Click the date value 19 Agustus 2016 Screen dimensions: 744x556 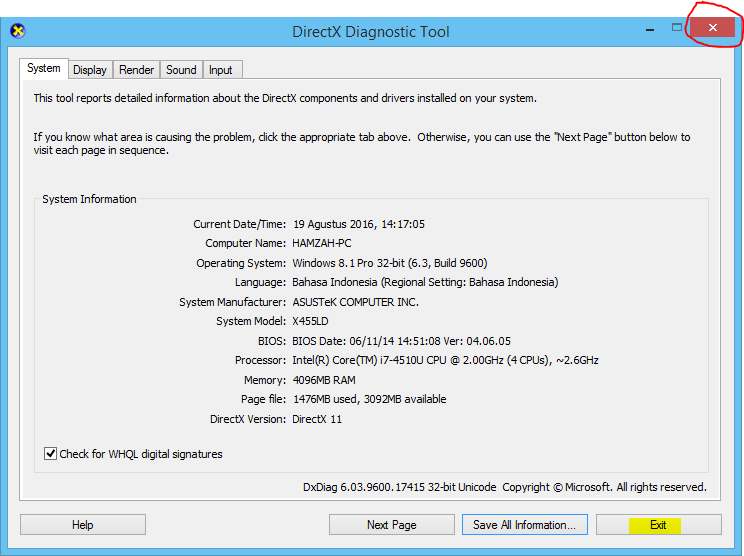[359, 224]
